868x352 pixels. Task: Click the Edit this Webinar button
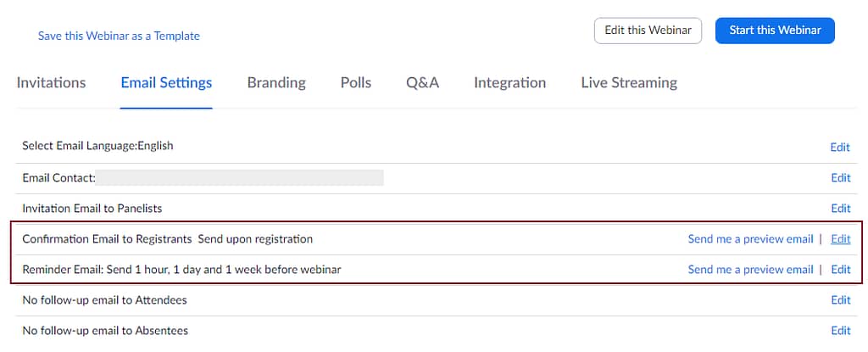[x=648, y=31]
